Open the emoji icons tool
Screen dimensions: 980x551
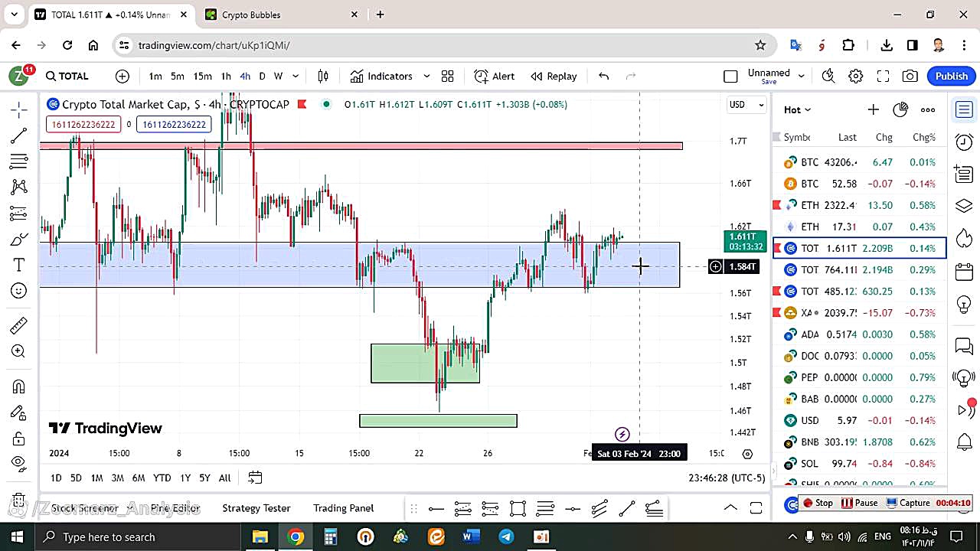point(19,291)
